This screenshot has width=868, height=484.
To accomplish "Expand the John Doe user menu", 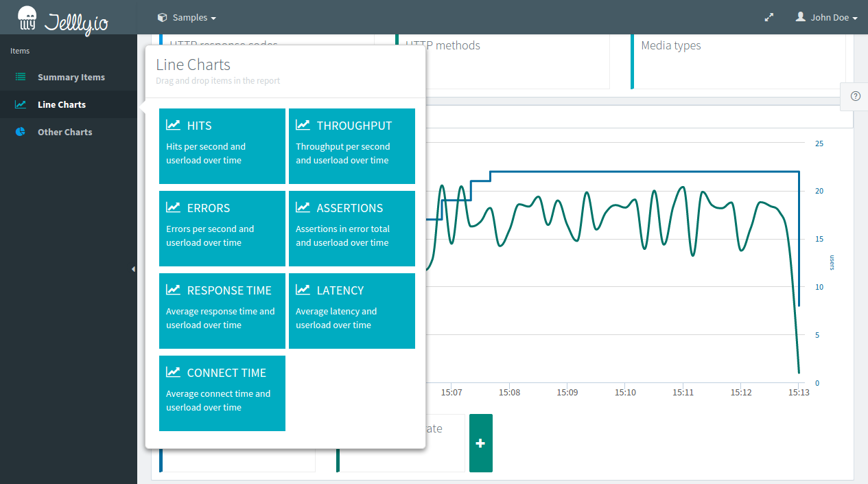I will point(827,18).
